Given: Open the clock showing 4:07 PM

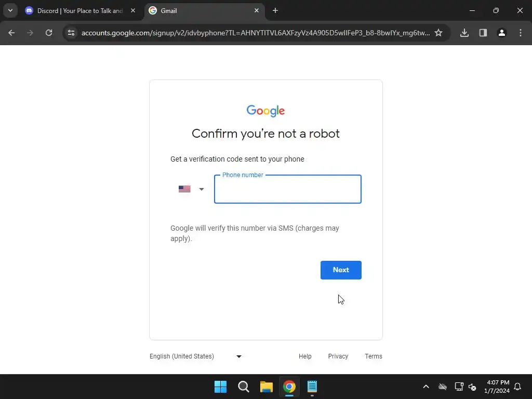Looking at the screenshot, I should point(497,387).
